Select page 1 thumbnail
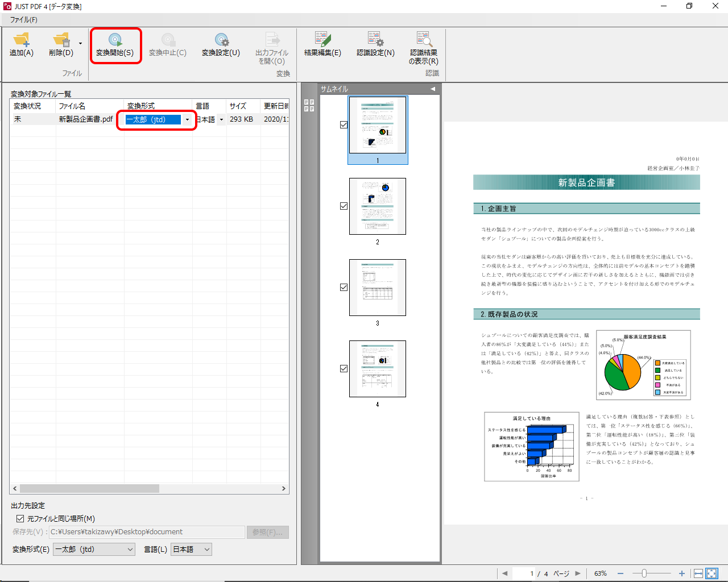The width and height of the screenshot is (728, 582). [378, 125]
